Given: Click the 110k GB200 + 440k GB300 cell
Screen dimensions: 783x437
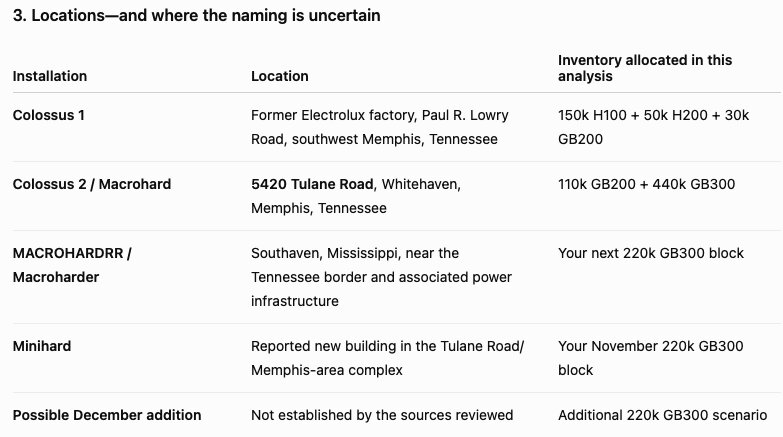Looking at the screenshot, I should pyautogui.click(x=646, y=184).
